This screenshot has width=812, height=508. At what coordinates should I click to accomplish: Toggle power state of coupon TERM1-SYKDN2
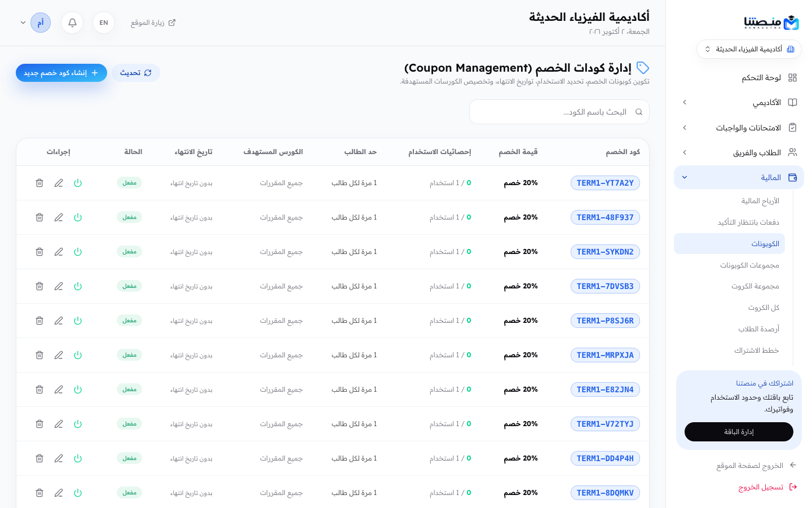78,252
